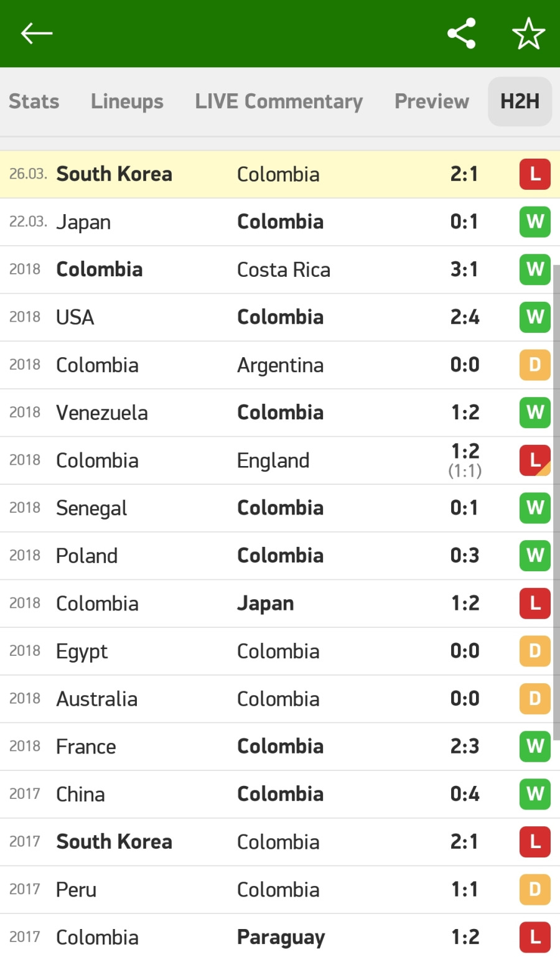Tap the back arrow icon

click(37, 34)
